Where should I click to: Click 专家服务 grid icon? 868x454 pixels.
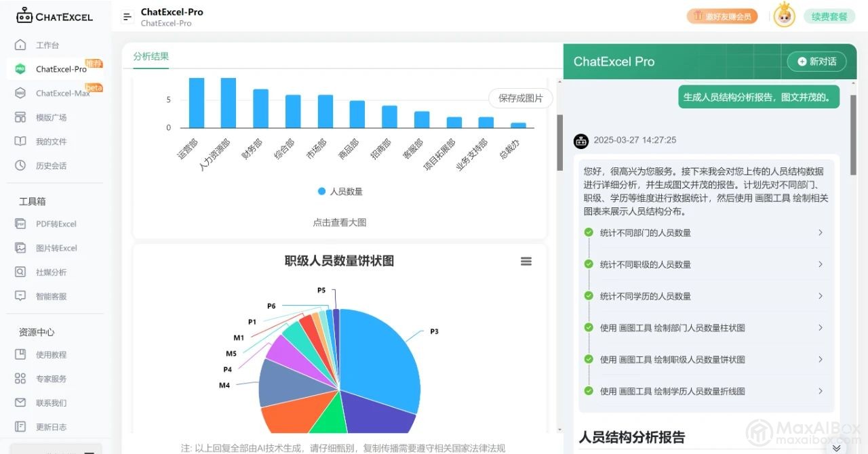[x=20, y=379]
